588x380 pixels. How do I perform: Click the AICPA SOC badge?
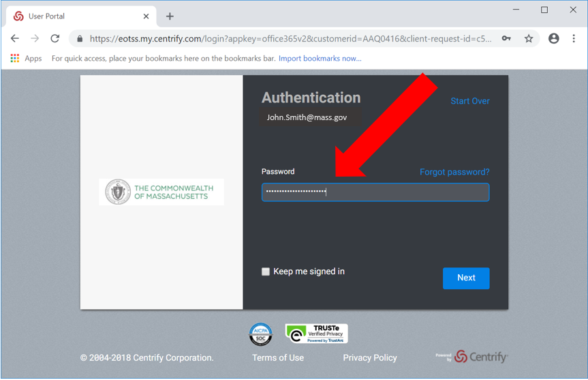click(x=260, y=334)
